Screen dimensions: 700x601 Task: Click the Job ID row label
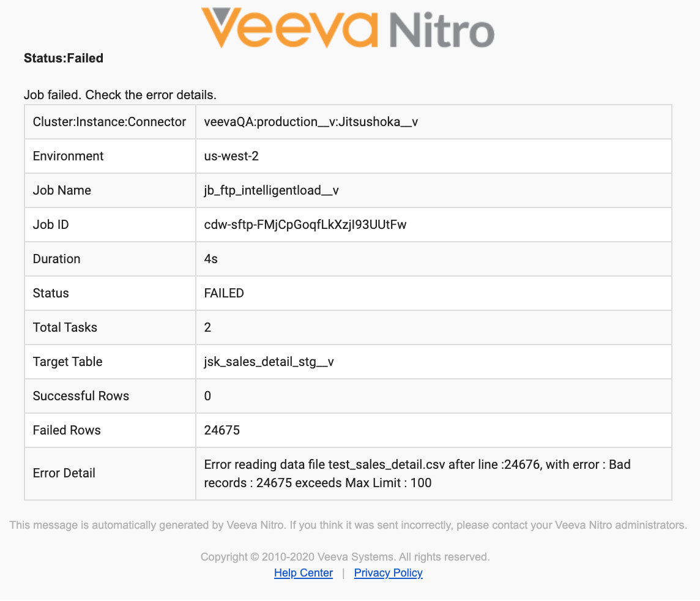(51, 225)
